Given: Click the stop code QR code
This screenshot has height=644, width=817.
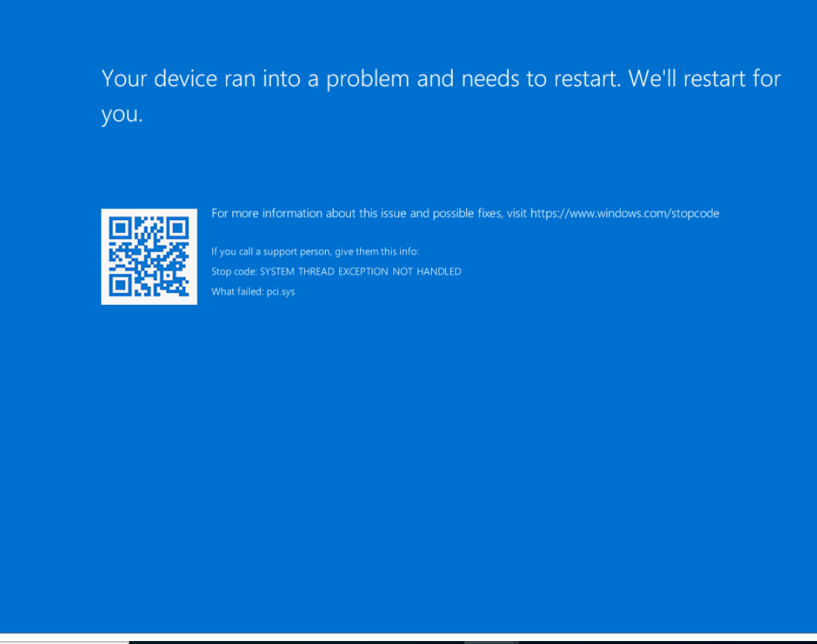Looking at the screenshot, I should (149, 257).
